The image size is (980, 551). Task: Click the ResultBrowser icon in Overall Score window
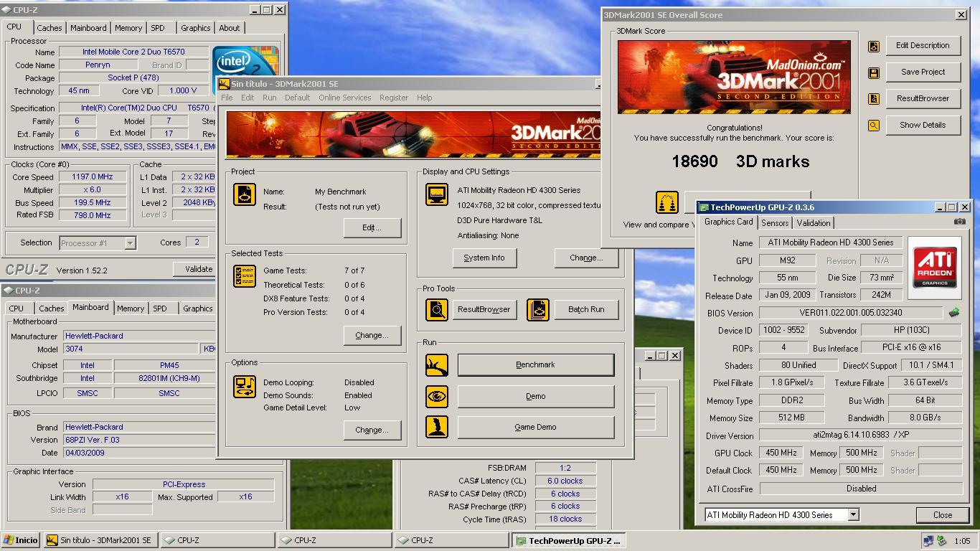coord(874,99)
